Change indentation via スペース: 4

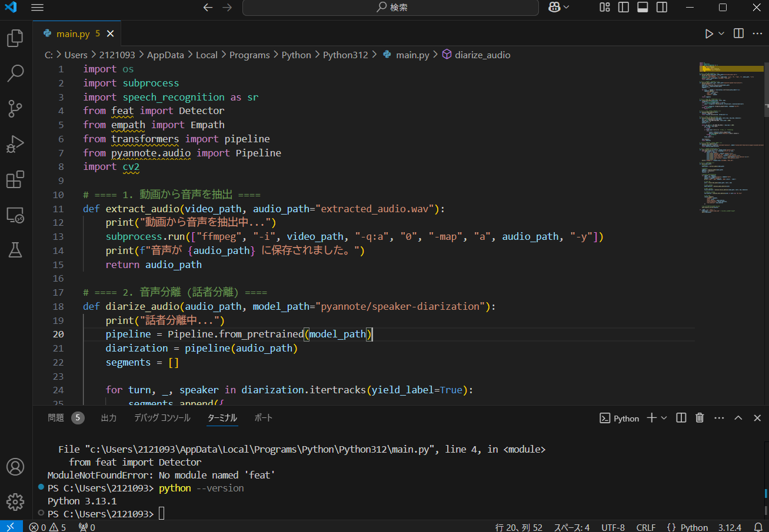571,527
